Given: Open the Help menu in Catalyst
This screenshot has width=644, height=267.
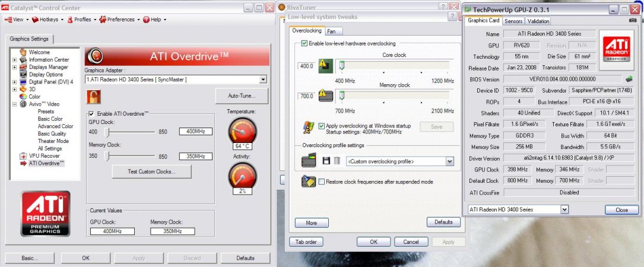Looking at the screenshot, I should point(154,20).
